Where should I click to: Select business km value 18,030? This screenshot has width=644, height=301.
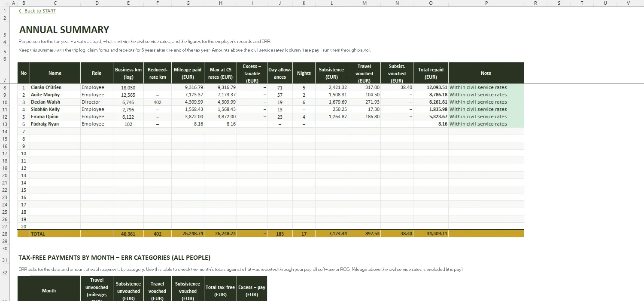tap(128, 87)
